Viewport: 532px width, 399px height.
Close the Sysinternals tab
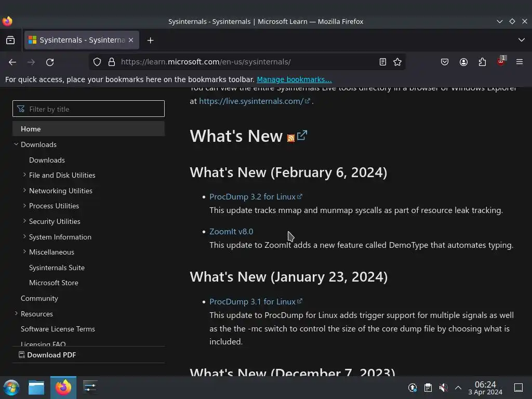coord(131,40)
